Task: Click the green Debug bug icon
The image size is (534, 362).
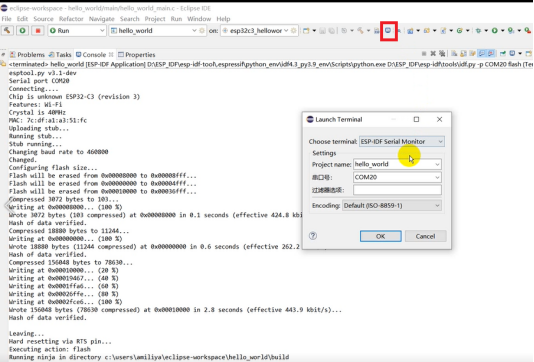Action: click(478, 31)
